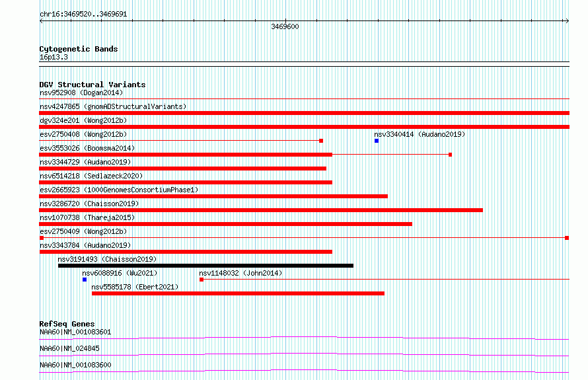Open variant nsv1148032 (John2014) label
Viewport: 588px width, 380px height.
tap(240, 273)
